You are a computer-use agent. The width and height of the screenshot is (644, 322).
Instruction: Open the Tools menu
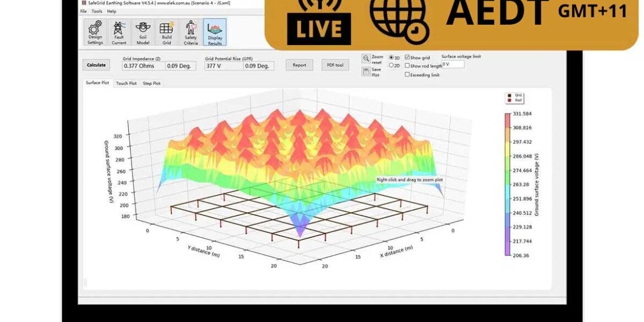tap(97, 10)
